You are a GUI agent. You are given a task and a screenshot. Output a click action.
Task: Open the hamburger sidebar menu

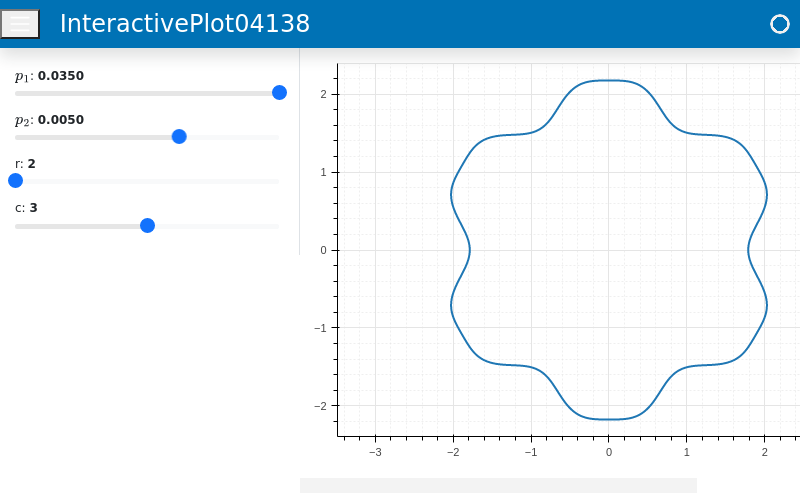(x=20, y=24)
